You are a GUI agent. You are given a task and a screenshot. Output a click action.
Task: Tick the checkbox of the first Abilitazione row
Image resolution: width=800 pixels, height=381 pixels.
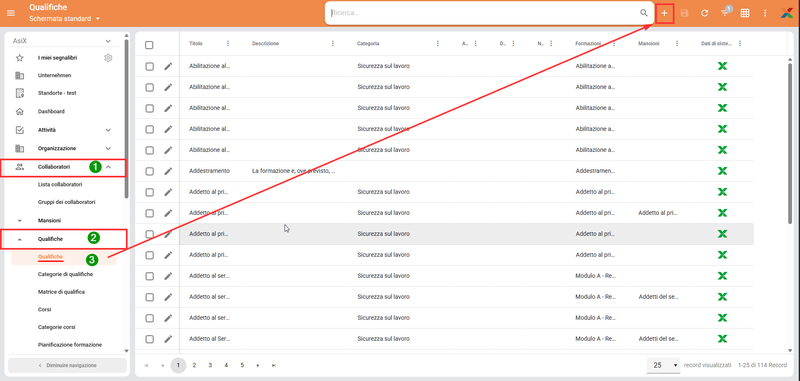[x=149, y=66]
